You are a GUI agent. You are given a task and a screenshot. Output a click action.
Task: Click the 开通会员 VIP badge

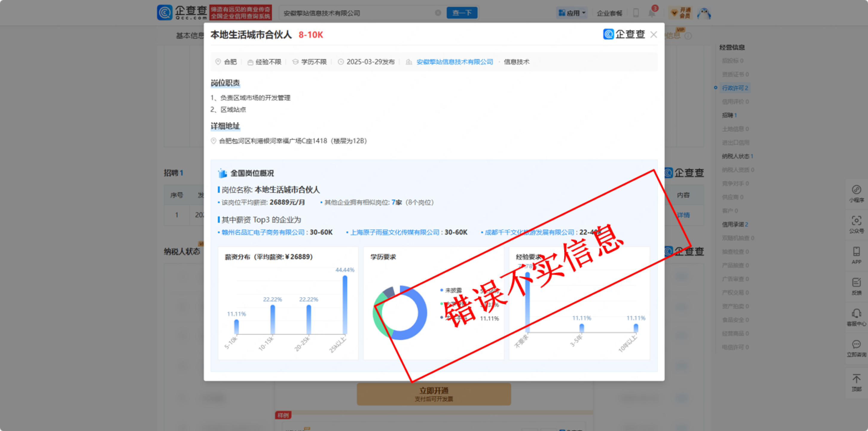pos(681,13)
